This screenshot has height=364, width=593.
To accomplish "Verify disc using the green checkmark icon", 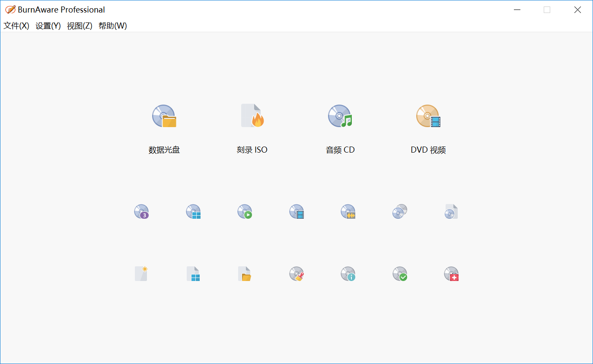I will (x=399, y=274).
